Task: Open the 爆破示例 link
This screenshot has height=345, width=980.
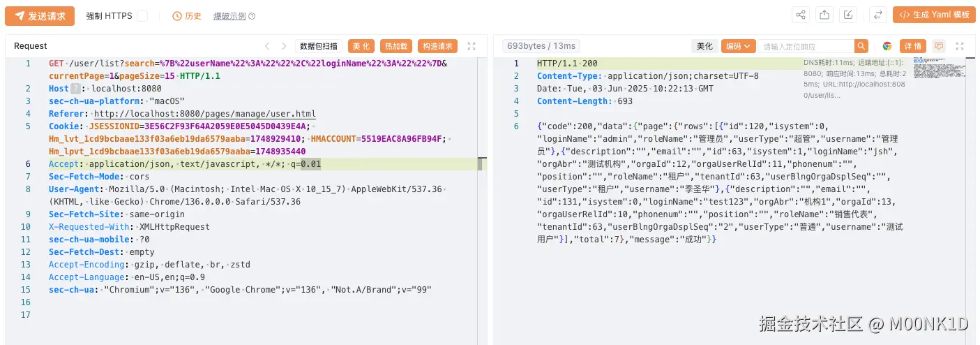Action: (x=229, y=16)
